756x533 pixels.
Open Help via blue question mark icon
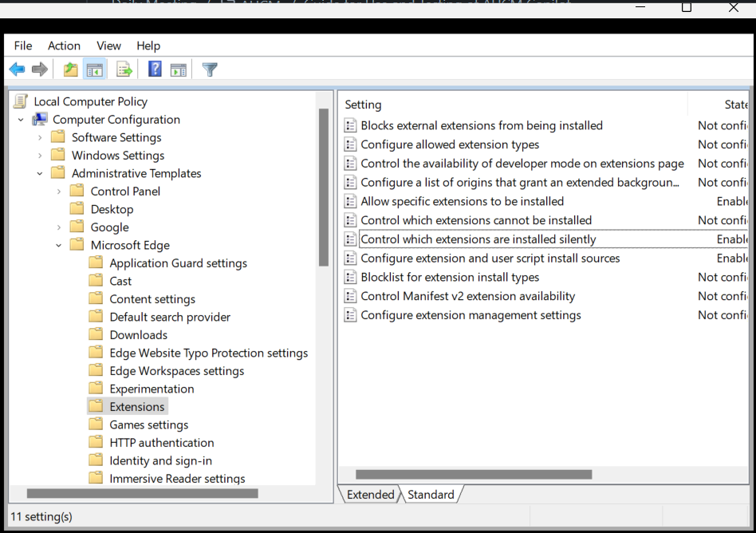click(x=156, y=70)
